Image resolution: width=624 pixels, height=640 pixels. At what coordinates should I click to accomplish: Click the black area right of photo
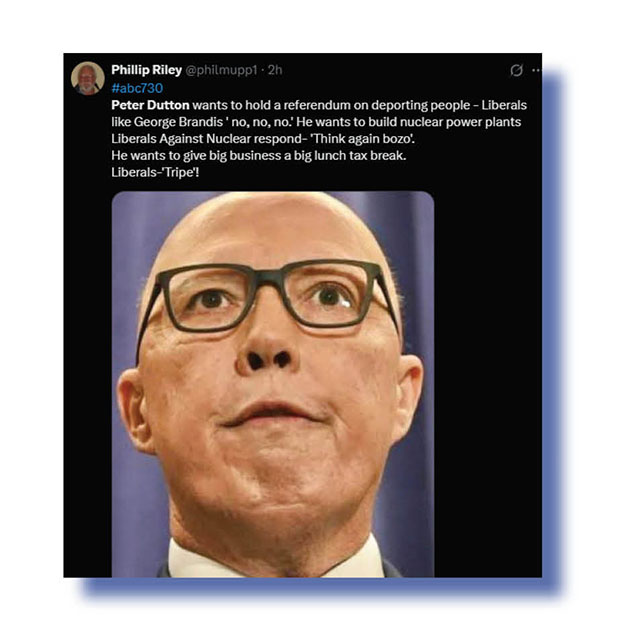(488, 384)
